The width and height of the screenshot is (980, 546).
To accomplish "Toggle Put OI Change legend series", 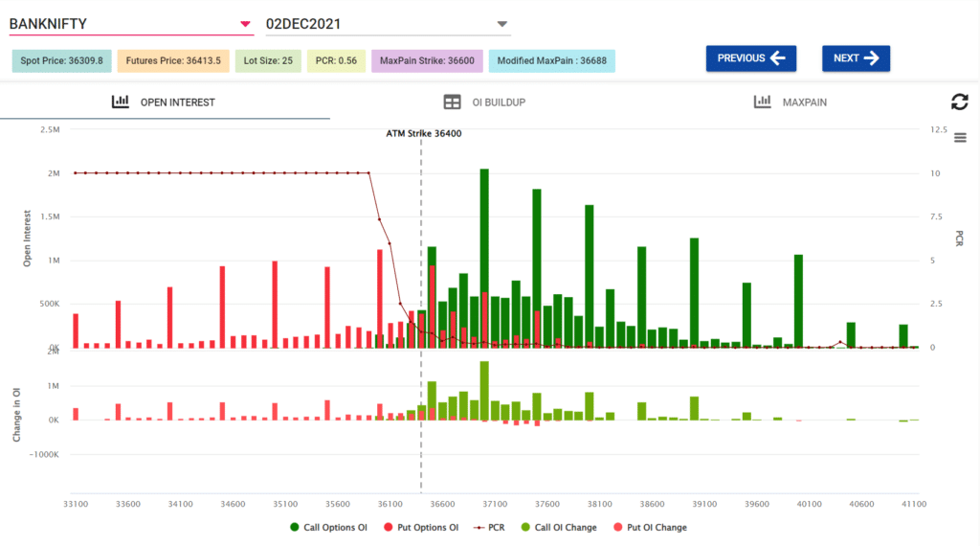I will [x=650, y=527].
